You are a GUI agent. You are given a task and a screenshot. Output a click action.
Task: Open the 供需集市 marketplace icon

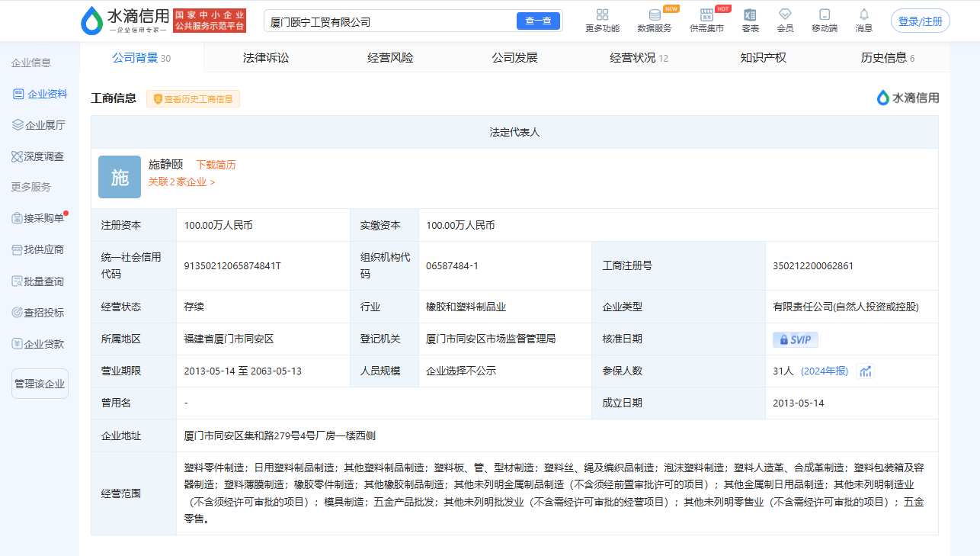point(706,14)
